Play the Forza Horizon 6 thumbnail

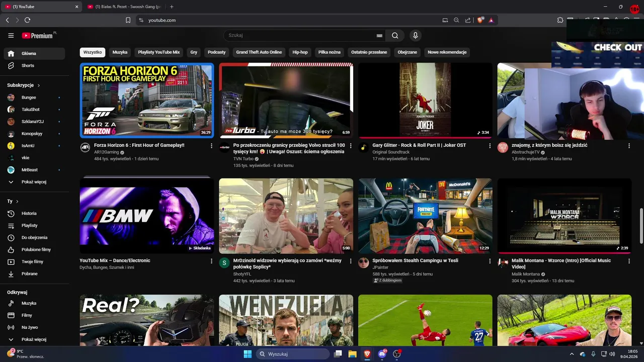(147, 100)
